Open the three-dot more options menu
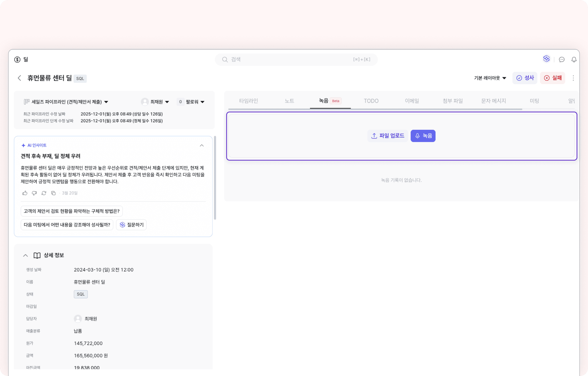588x376 pixels. (x=573, y=78)
